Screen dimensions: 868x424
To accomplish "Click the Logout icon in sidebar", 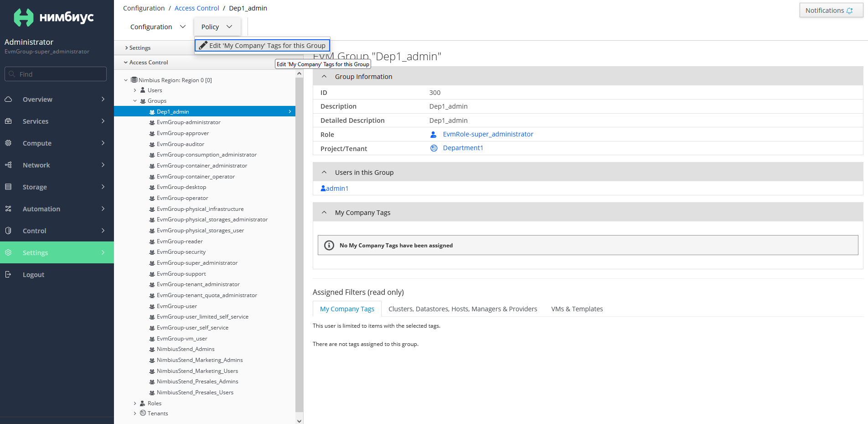I will 8,274.
